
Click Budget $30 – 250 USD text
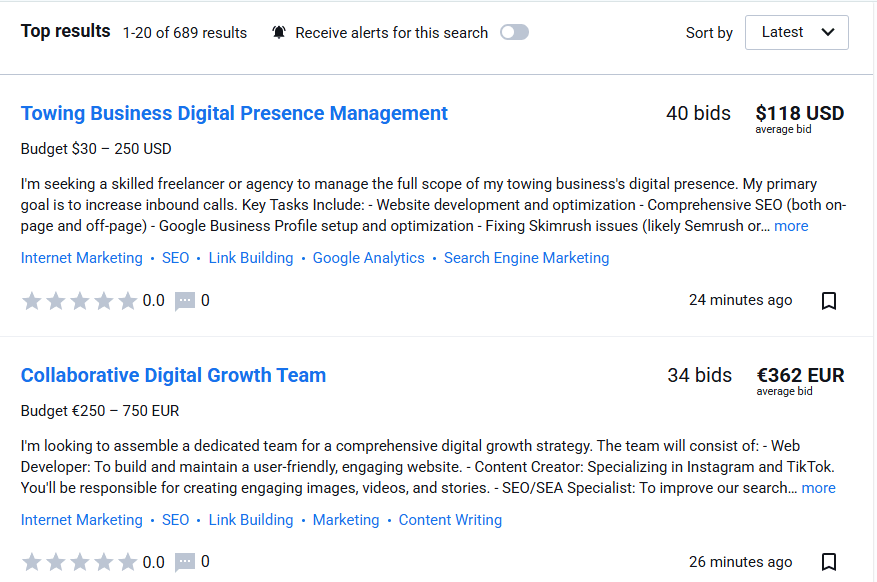[96, 149]
